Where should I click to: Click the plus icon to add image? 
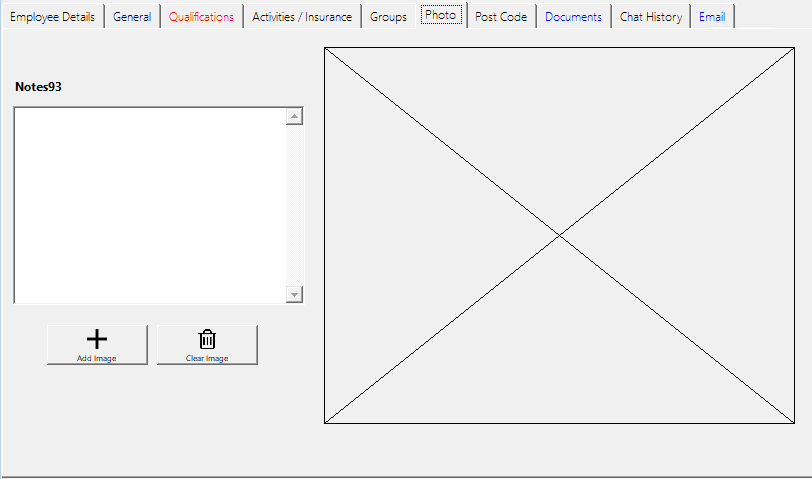(97, 339)
